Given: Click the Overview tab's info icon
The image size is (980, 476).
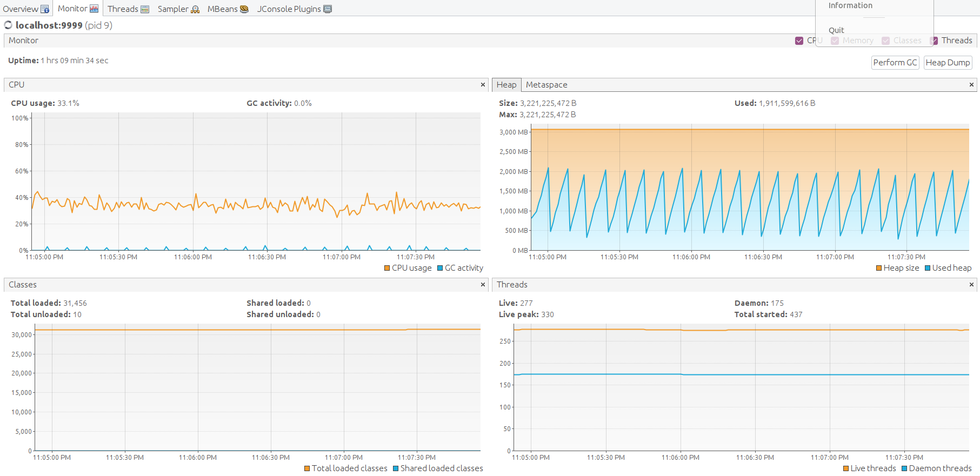Looking at the screenshot, I should 45,9.
